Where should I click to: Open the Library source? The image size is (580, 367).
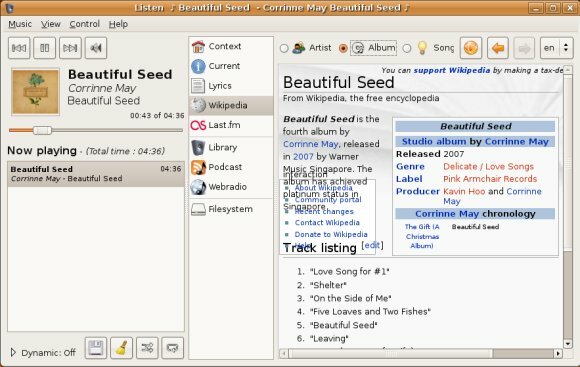(231, 147)
